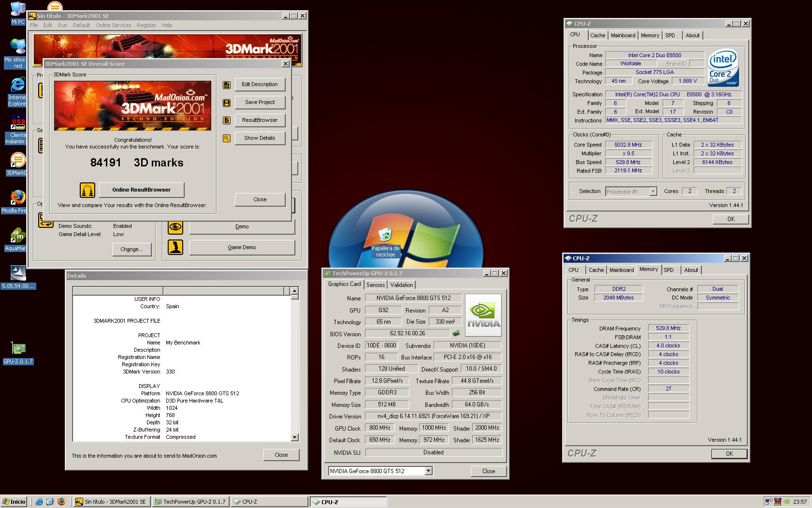Switch to Validation tab in GPU-Z
The width and height of the screenshot is (812, 508).
402,285
